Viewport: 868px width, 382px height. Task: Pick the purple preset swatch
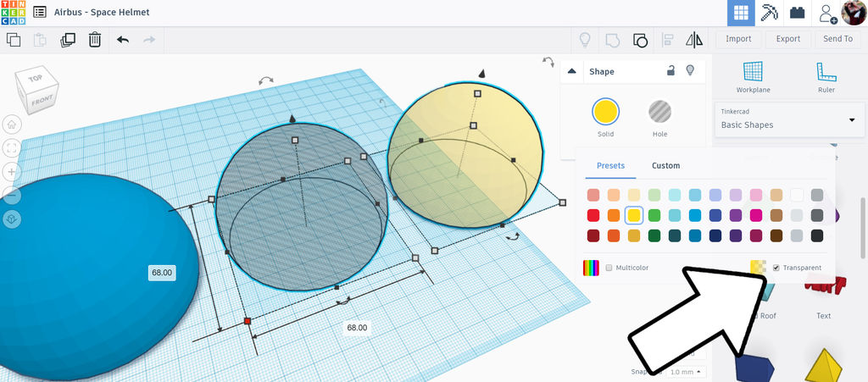736,215
